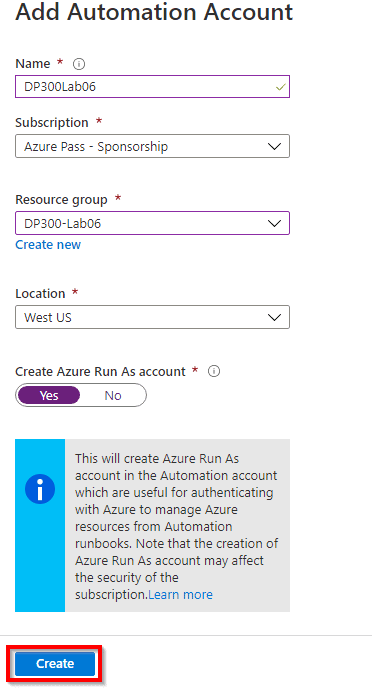372x689 pixels.
Task: Select Yes for Create Azure Run As account
Action: click(49, 395)
